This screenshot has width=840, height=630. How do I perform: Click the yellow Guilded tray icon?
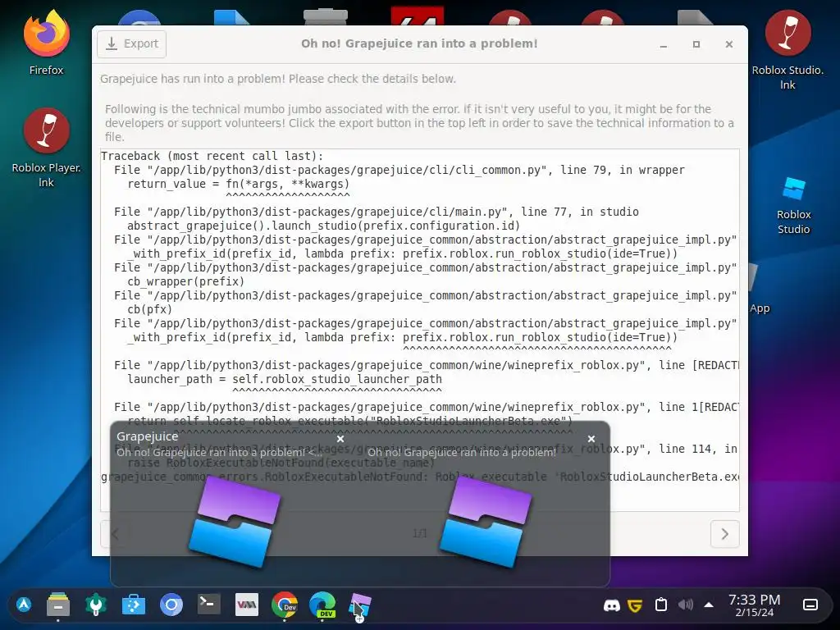(635, 605)
